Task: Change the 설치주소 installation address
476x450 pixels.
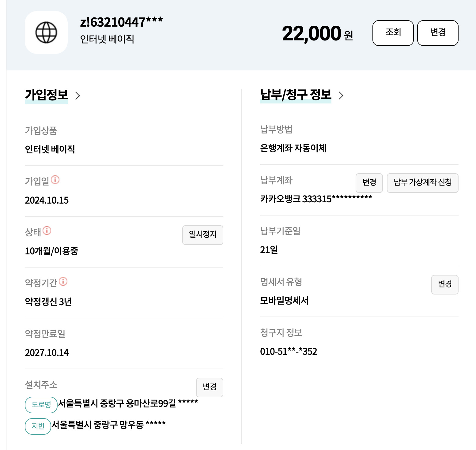Action: point(210,388)
